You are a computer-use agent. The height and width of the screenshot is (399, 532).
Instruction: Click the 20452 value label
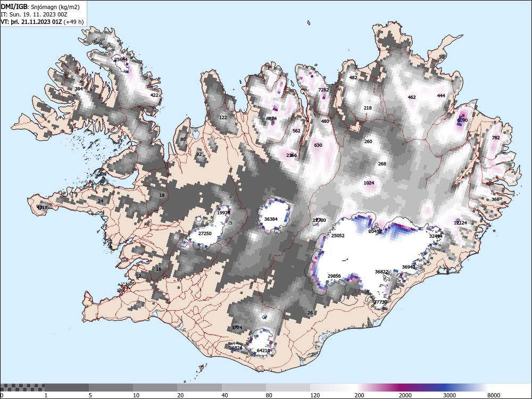(375, 231)
